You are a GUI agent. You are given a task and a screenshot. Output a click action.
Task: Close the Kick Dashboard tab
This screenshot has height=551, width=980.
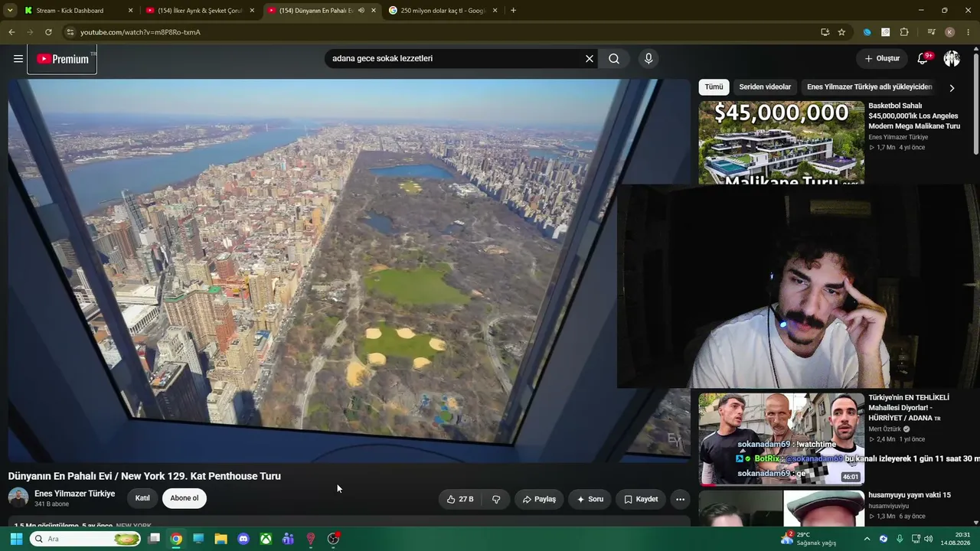tap(130, 11)
